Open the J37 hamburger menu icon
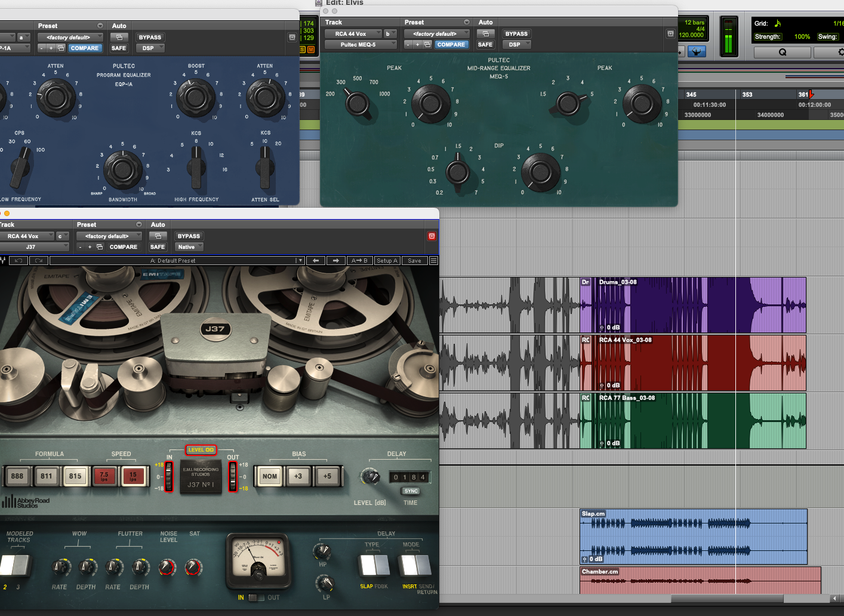844x616 pixels. tap(434, 261)
